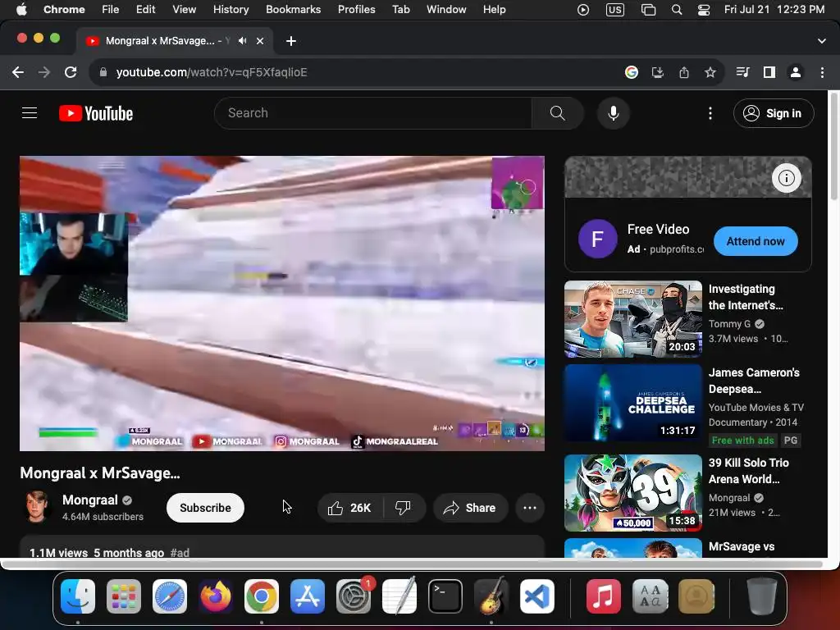The width and height of the screenshot is (840, 630).
Task: Go back with the browser back arrow
Action: pyautogui.click(x=18, y=72)
